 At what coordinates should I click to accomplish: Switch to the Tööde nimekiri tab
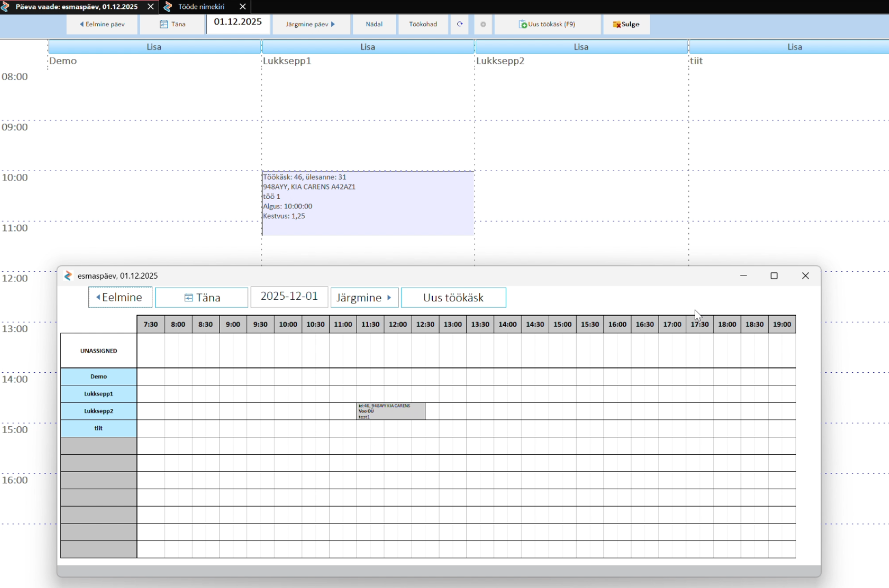click(x=201, y=7)
